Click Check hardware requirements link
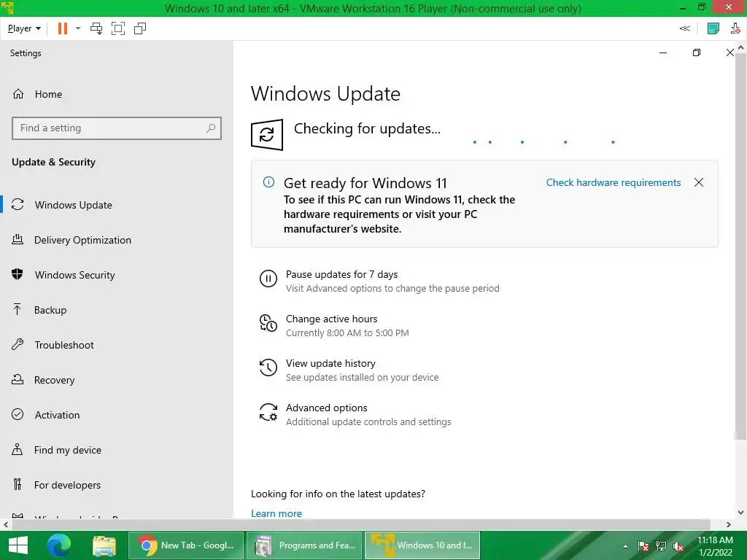The height and width of the screenshot is (560, 747). (613, 183)
